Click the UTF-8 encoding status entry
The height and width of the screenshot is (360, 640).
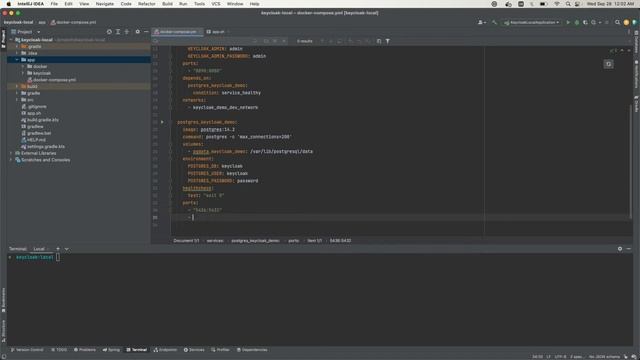coord(560,357)
